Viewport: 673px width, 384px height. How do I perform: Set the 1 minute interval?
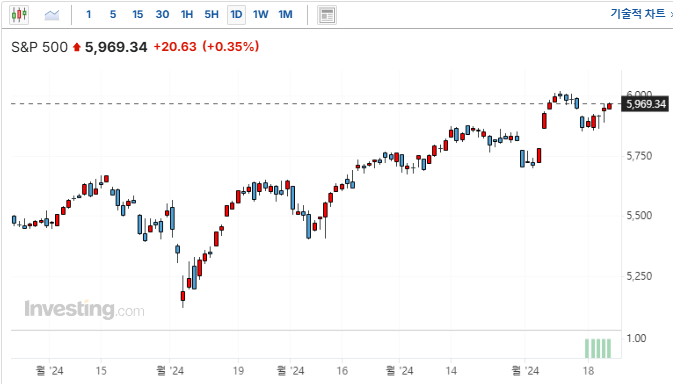(88, 15)
